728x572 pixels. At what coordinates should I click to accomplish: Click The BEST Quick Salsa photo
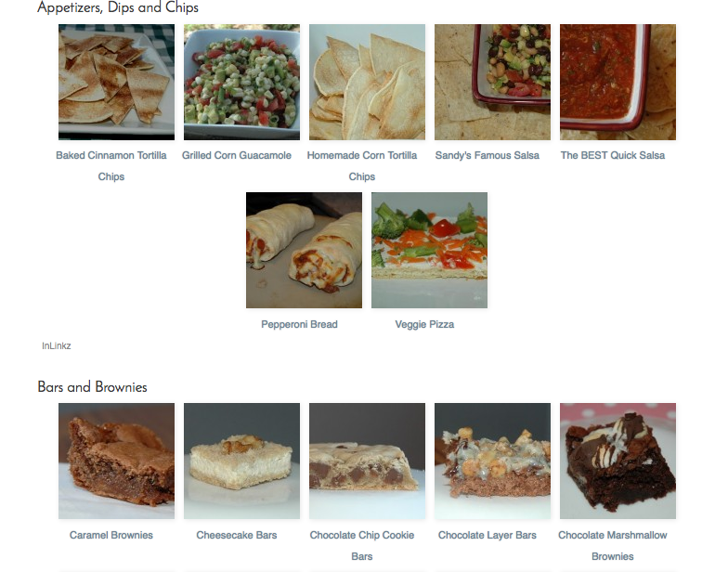[x=618, y=82]
